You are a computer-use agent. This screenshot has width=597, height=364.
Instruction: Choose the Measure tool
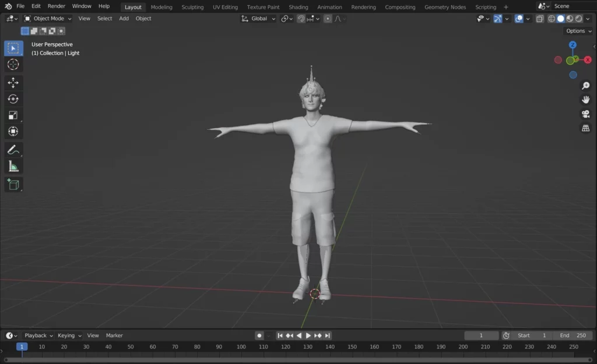click(13, 166)
